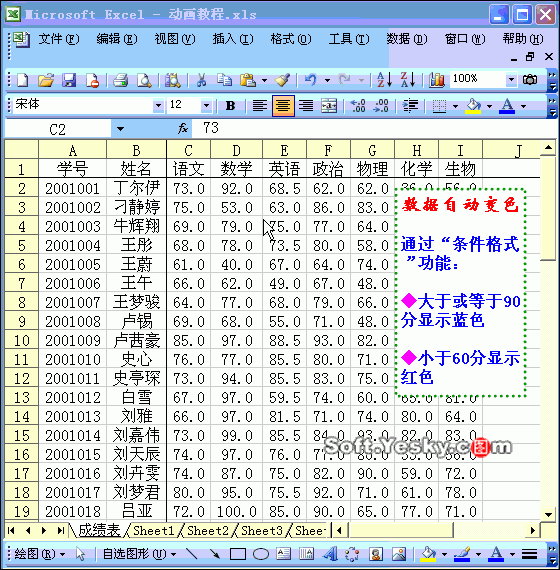The height and width of the screenshot is (570, 560).
Task: Click the Save disk icon
Action: pyautogui.click(x=69, y=80)
